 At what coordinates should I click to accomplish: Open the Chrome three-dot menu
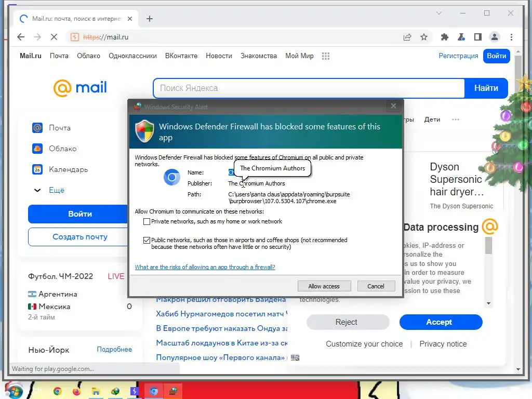pyautogui.click(x=511, y=37)
